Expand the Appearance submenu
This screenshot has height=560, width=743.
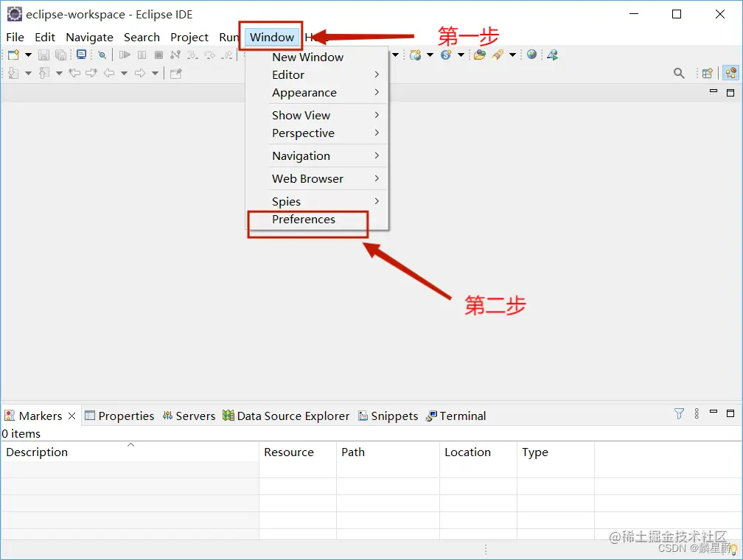316,93
